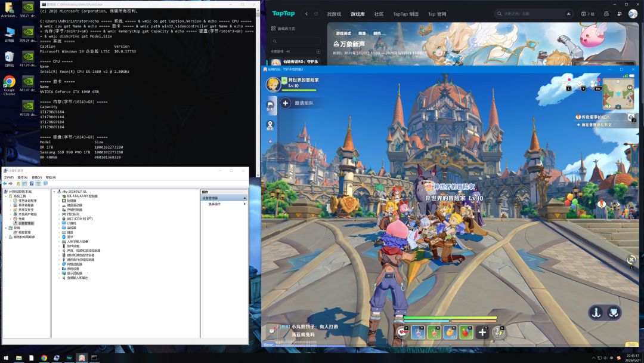Click the cat face icon bottom right of game

coord(614,313)
